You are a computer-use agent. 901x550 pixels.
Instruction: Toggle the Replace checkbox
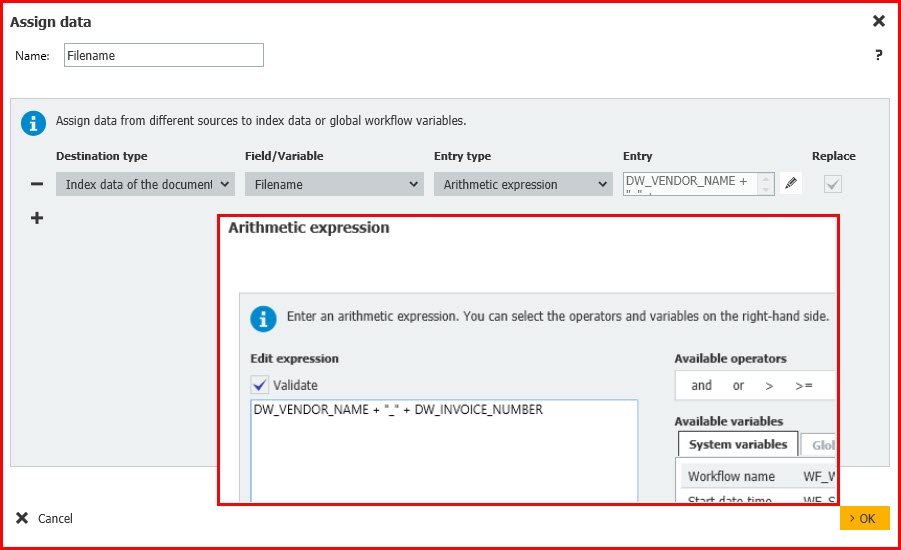click(832, 184)
